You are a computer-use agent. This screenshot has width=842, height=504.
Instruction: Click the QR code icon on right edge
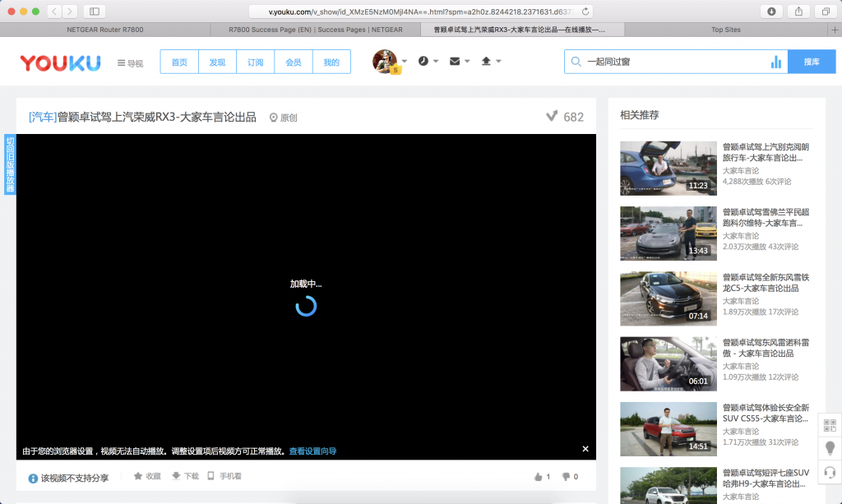[x=830, y=425]
